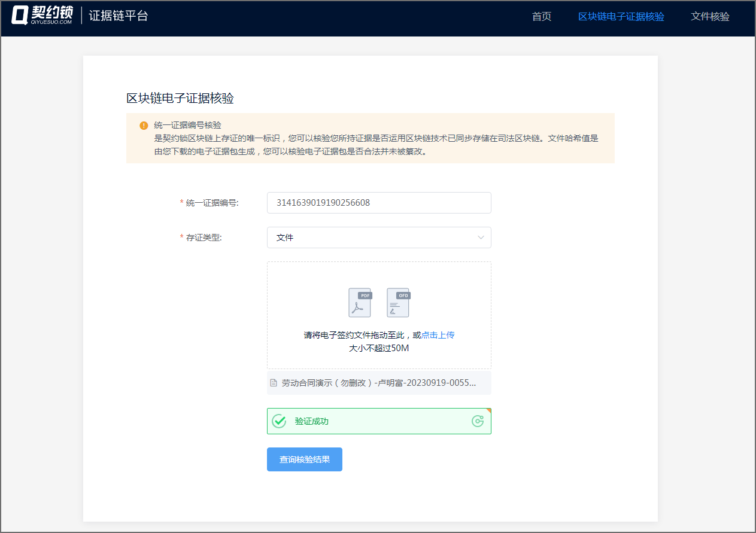Screen dimensions: 756x533
Task: Click the chevron arrow on the file type selector
Action: pyautogui.click(x=481, y=237)
